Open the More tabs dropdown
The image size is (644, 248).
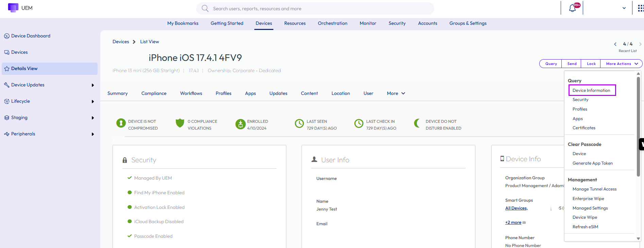[396, 93]
